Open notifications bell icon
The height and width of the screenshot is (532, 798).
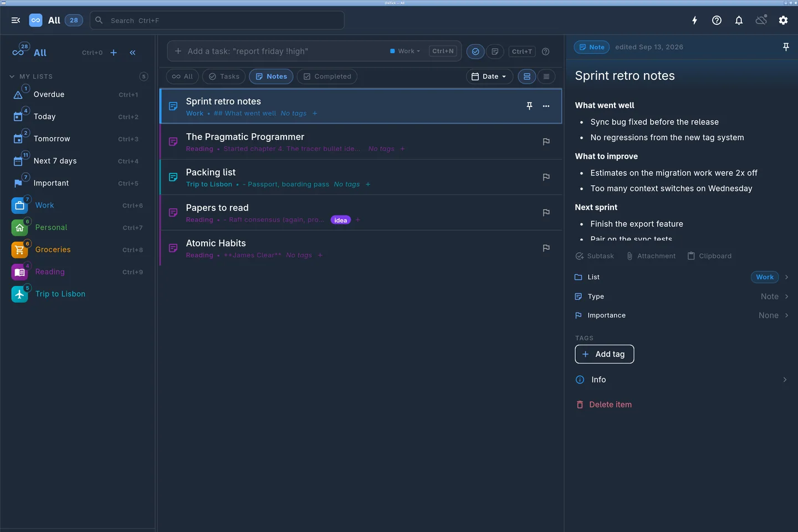click(x=739, y=21)
